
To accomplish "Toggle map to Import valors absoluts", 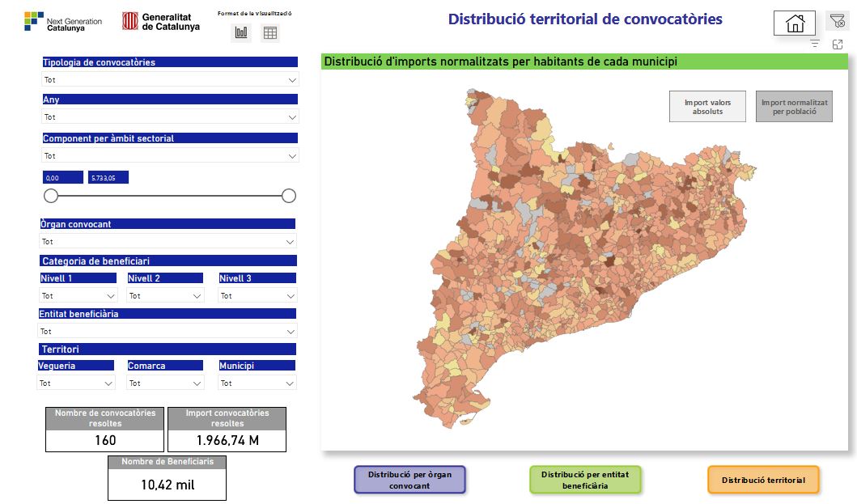I will point(707,107).
